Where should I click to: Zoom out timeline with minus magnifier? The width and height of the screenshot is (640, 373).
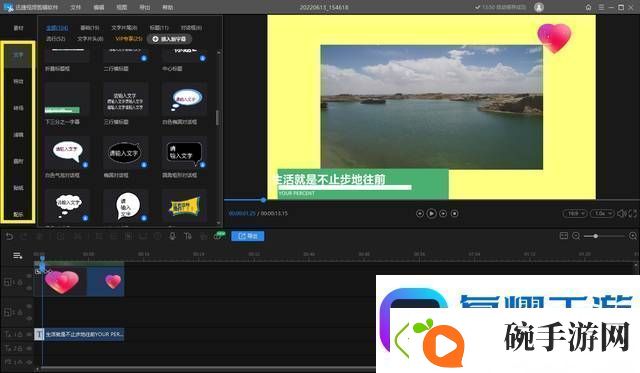(x=576, y=236)
